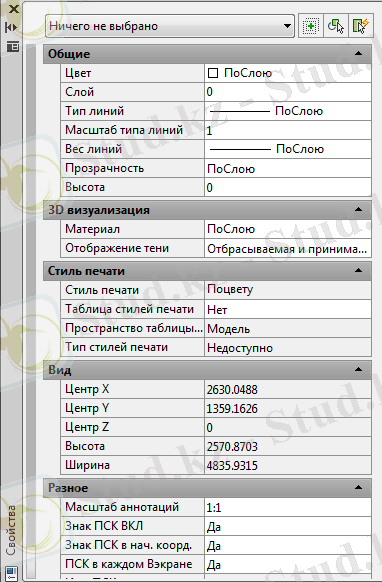Edit Масштаб типа линий value 1
This screenshot has height=582, width=382.
pyautogui.click(x=288, y=130)
